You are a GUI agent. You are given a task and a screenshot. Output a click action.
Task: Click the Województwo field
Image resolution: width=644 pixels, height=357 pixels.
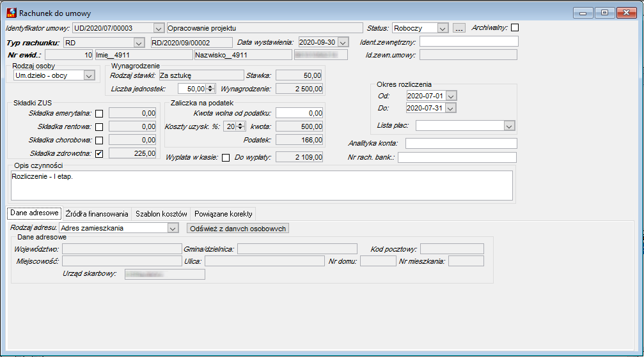(122, 248)
